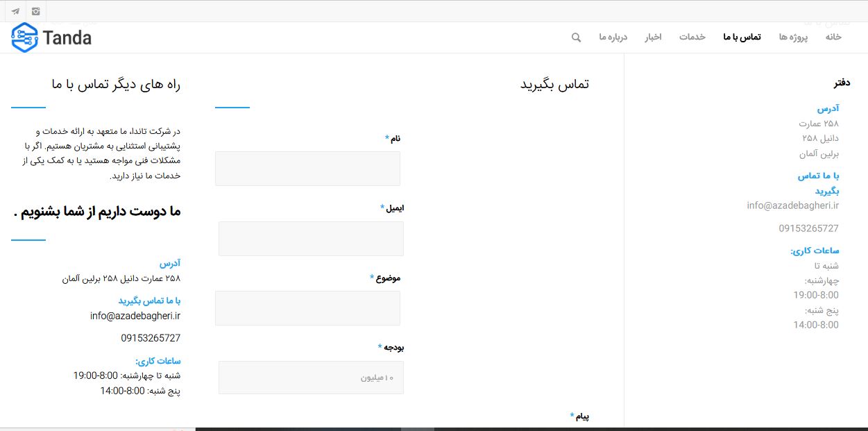Click the phone number in the دفتر sidebar
Screen dimensions: 868x431
808,228
